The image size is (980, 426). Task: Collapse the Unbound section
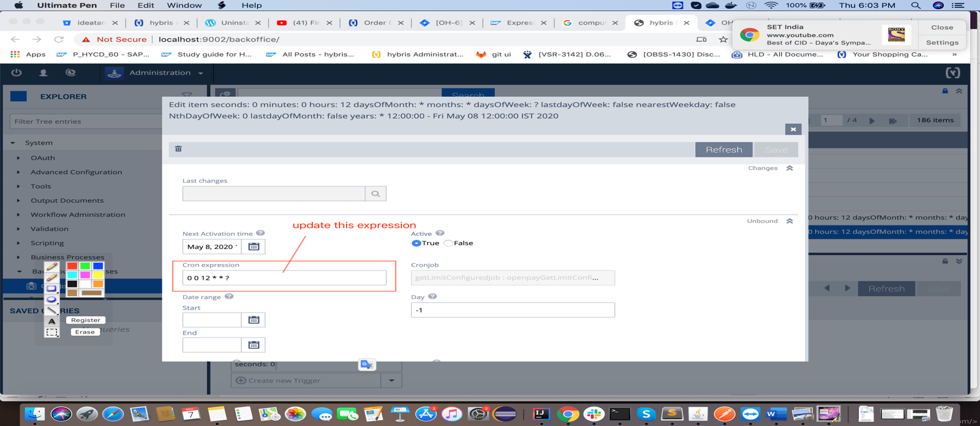(790, 221)
